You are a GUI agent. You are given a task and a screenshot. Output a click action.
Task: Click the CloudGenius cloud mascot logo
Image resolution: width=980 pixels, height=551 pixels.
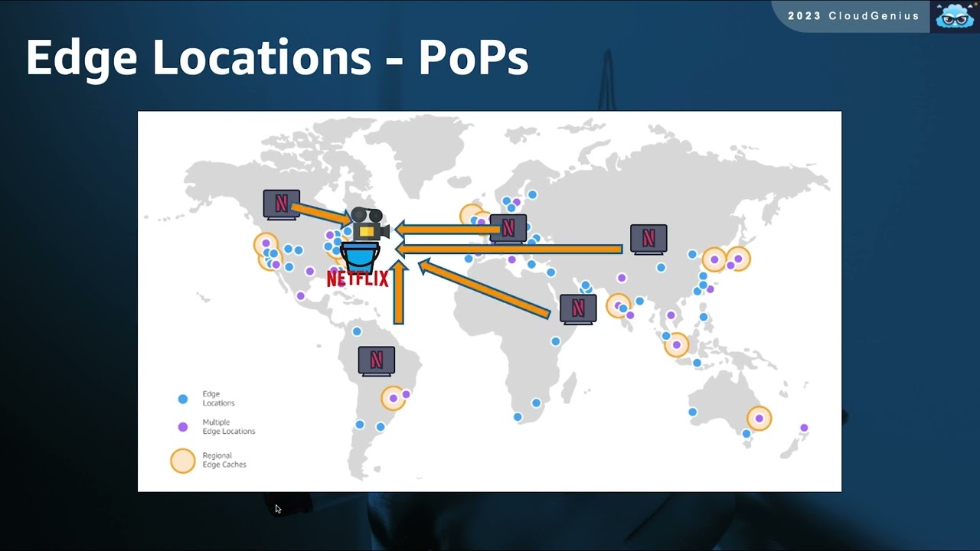955,16
